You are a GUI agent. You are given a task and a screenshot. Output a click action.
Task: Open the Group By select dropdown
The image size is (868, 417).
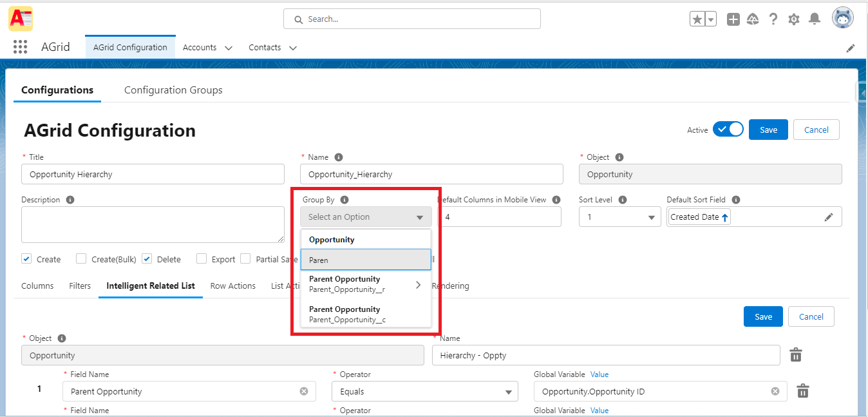(366, 217)
